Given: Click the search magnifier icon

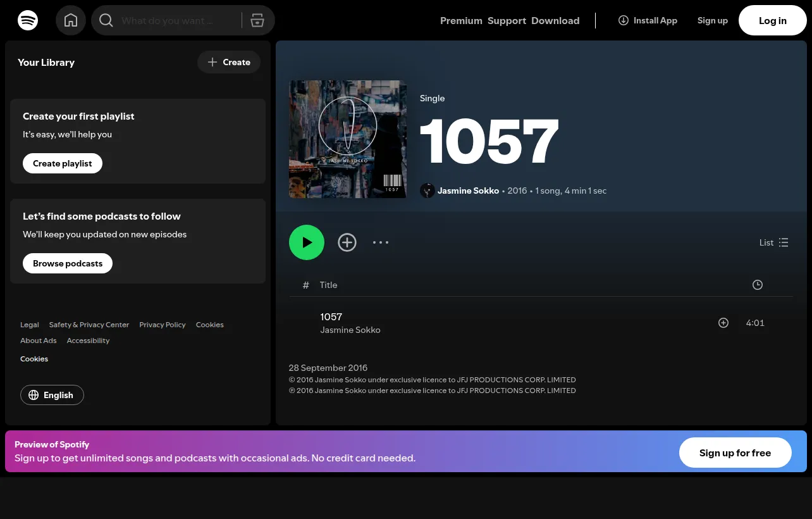Looking at the screenshot, I should 106,20.
